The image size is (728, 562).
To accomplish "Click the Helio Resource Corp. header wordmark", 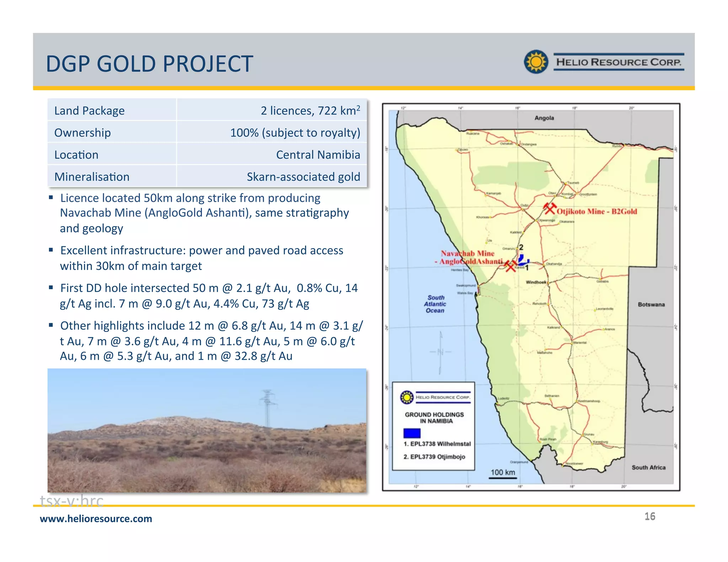I will coord(619,62).
